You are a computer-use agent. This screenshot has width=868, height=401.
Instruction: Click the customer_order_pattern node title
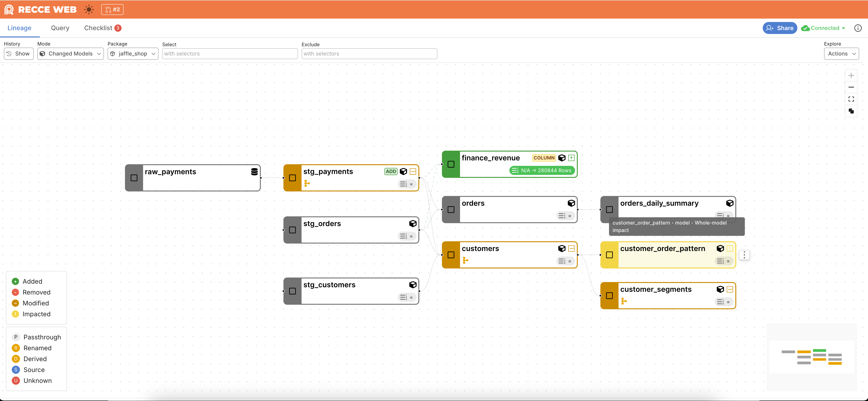(662, 249)
